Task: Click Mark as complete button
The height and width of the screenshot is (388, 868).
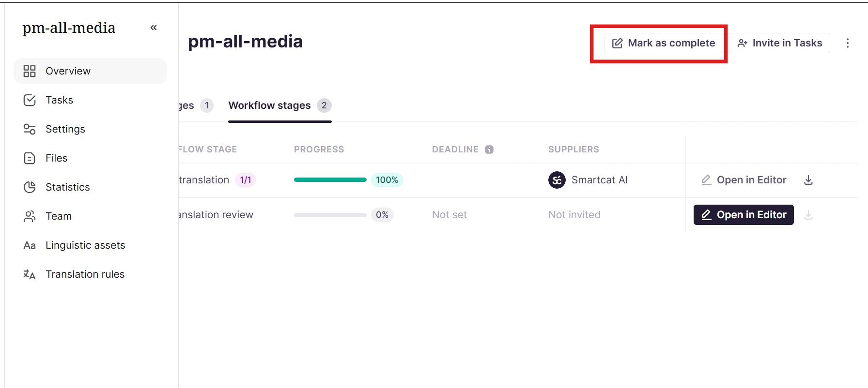Action: (664, 43)
